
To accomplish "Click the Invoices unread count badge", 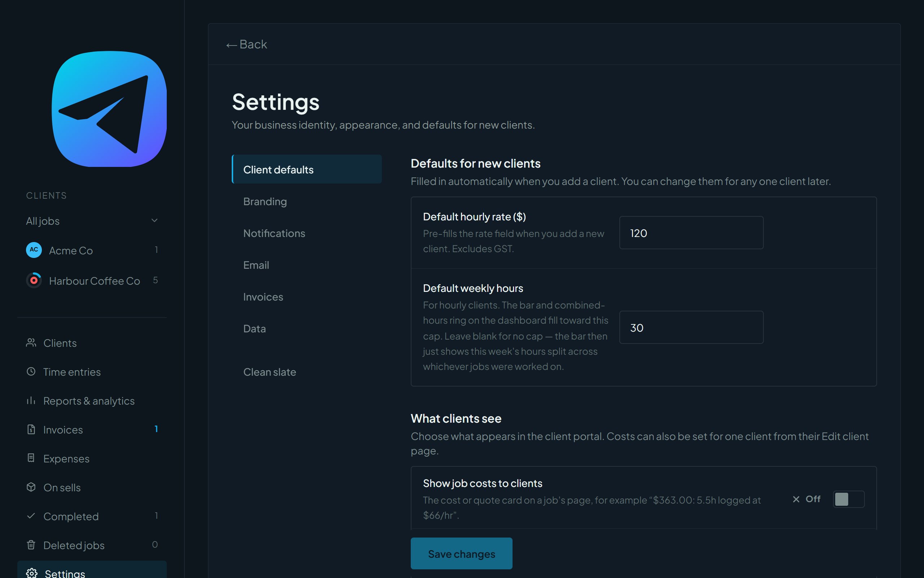I will click(x=156, y=429).
